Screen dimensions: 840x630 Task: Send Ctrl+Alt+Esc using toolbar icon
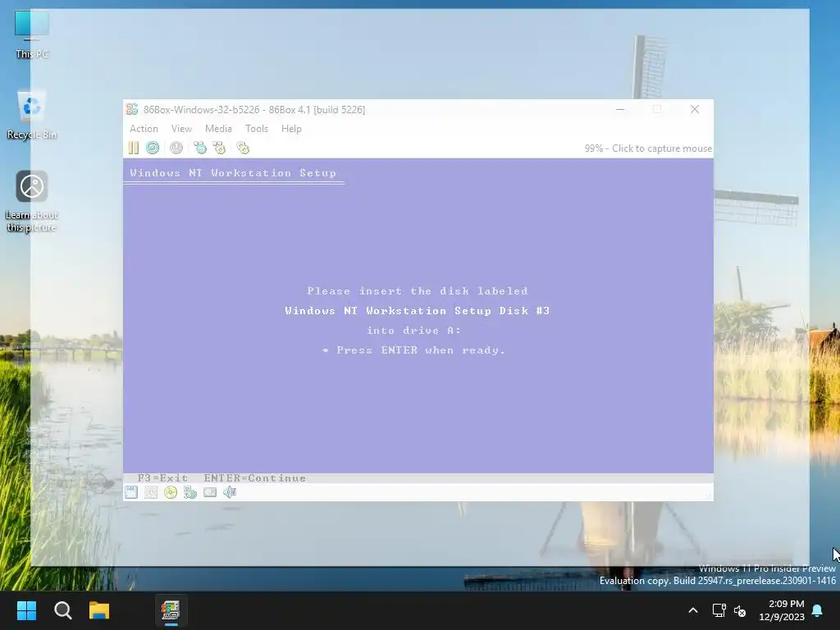tap(219, 148)
